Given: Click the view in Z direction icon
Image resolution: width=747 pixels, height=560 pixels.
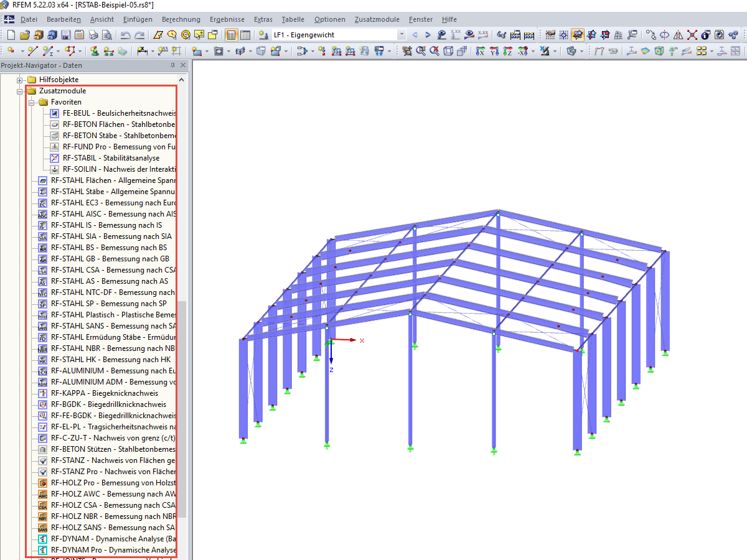Looking at the screenshot, I should pyautogui.click(x=508, y=51).
